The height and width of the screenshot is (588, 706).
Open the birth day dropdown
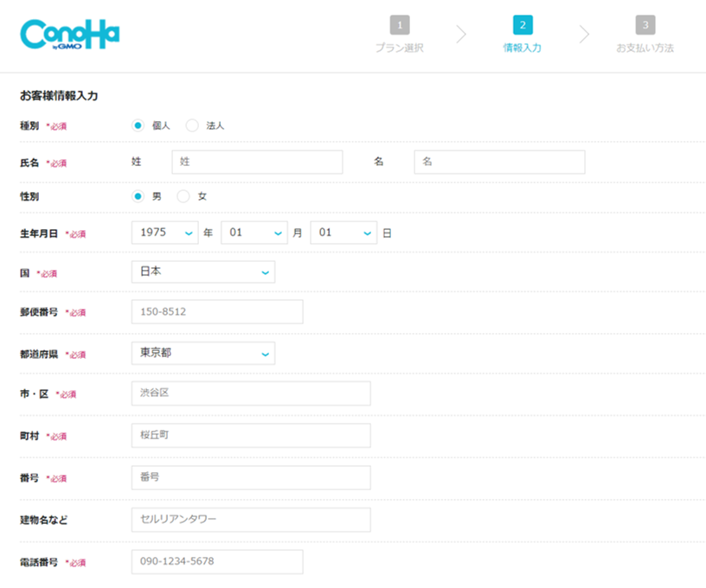tap(343, 233)
